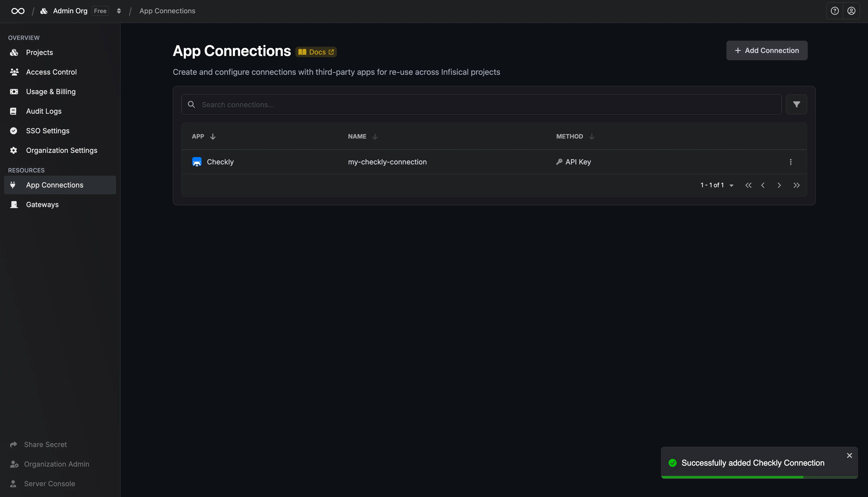
Task: Click the Usage & Billing money icon
Action: point(14,91)
